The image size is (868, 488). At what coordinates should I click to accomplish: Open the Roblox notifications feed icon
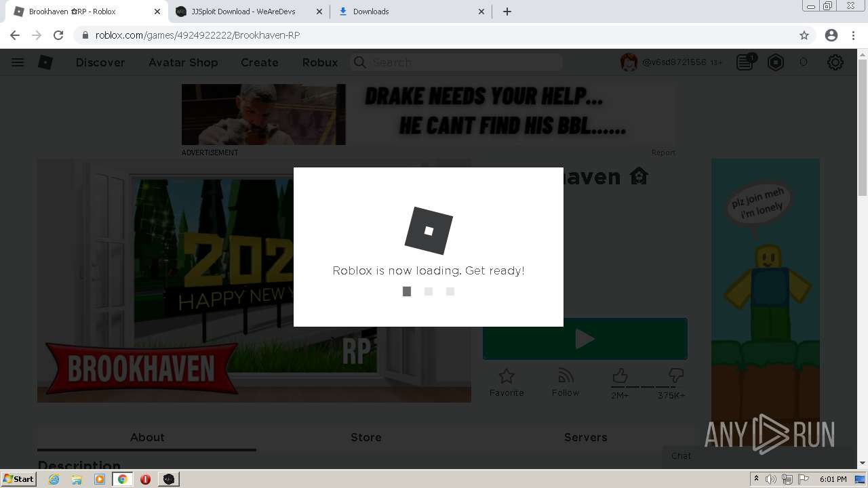(x=745, y=62)
